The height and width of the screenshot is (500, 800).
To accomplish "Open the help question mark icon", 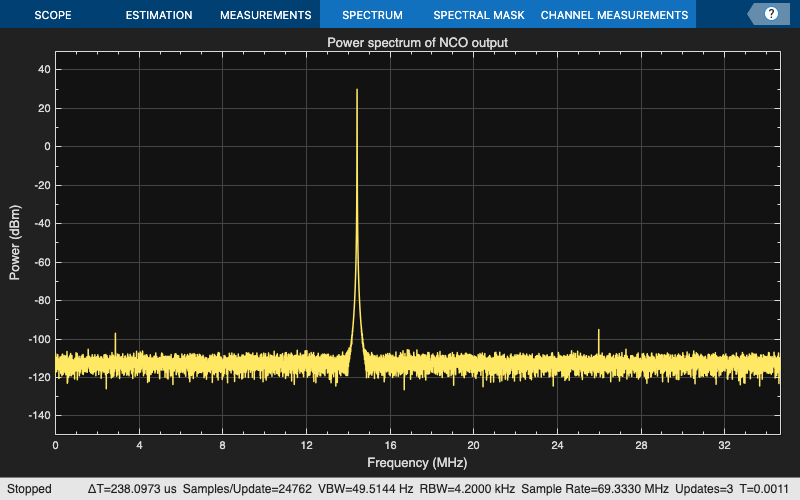I will point(771,14).
